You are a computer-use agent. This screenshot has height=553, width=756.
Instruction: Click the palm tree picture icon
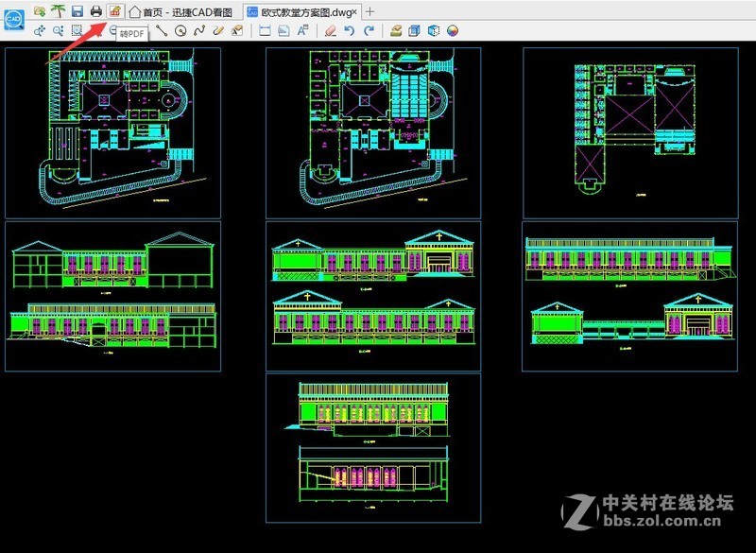click(59, 10)
